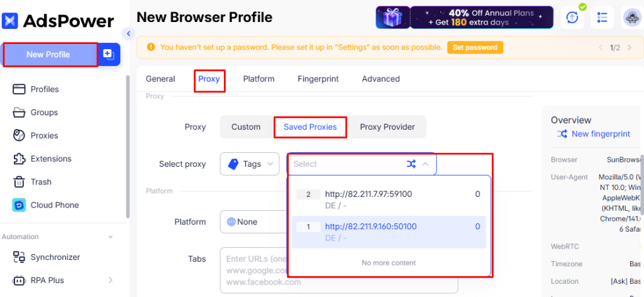The image size is (644, 297).
Task: Switch to the Fingerprint tab
Action: click(x=318, y=79)
